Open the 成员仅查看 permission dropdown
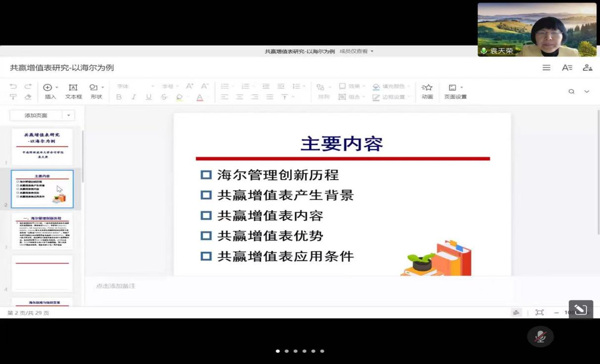Screen dimensions: 600x364 356,51
